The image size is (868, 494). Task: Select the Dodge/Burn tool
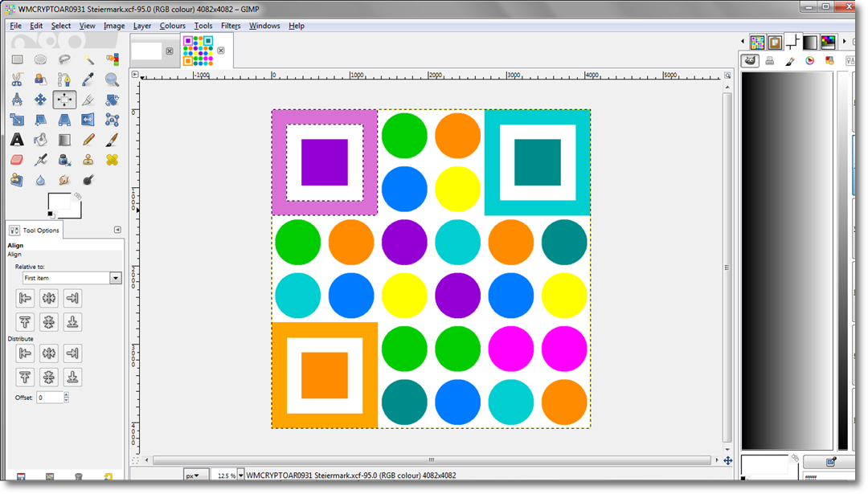pos(88,180)
